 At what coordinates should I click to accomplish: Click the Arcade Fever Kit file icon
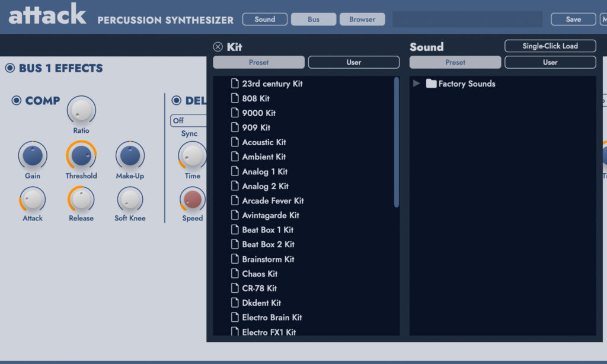tap(235, 201)
